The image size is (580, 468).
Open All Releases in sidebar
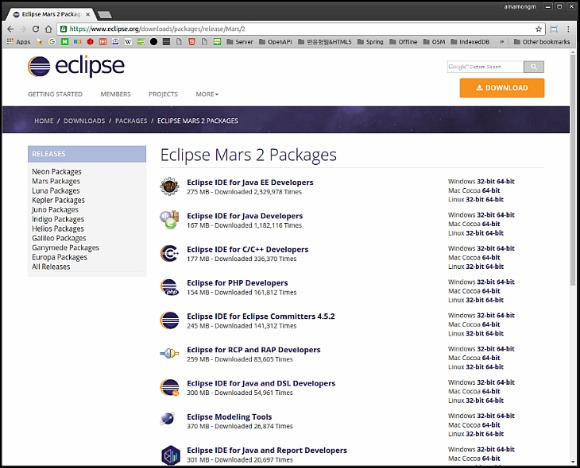51,267
